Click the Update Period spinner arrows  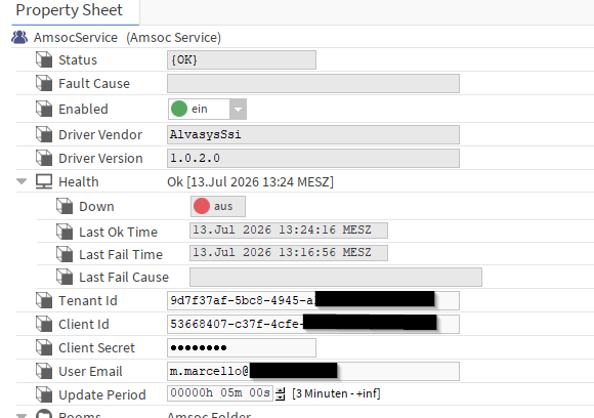[x=280, y=394]
